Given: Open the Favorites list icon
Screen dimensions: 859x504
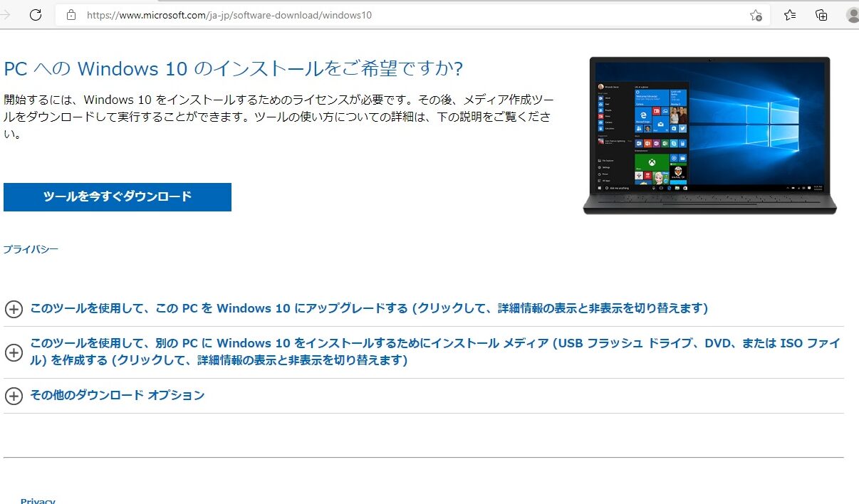Looking at the screenshot, I should (790, 15).
